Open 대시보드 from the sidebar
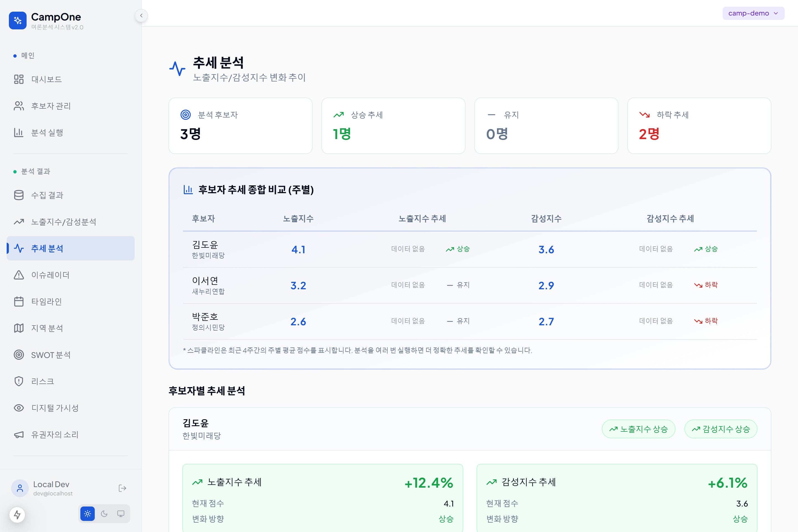798x532 pixels. tap(71, 79)
